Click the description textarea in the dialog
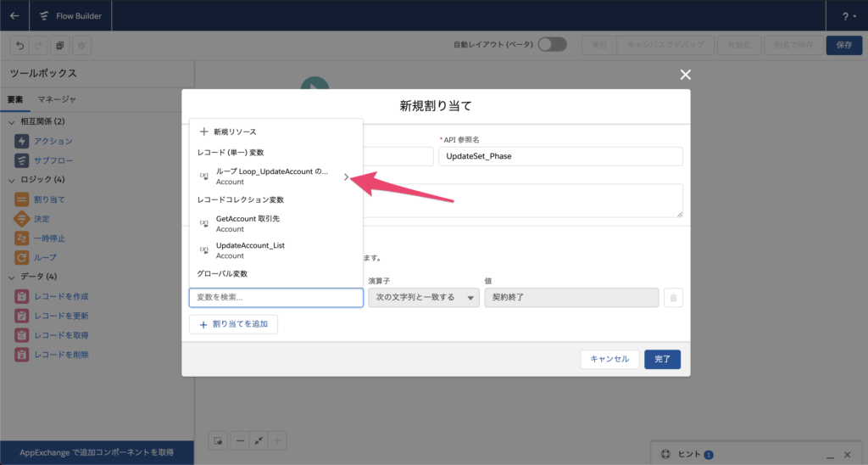The height and width of the screenshot is (465, 868). pyautogui.click(x=523, y=200)
